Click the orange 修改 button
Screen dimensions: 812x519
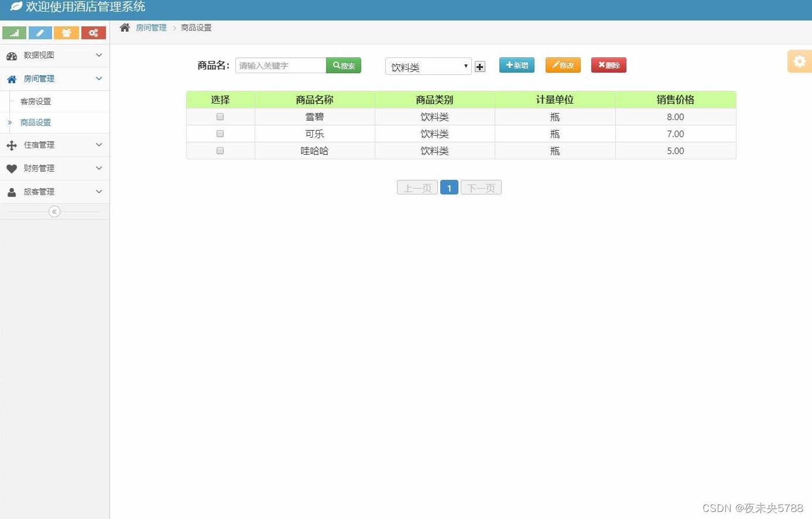pos(563,65)
